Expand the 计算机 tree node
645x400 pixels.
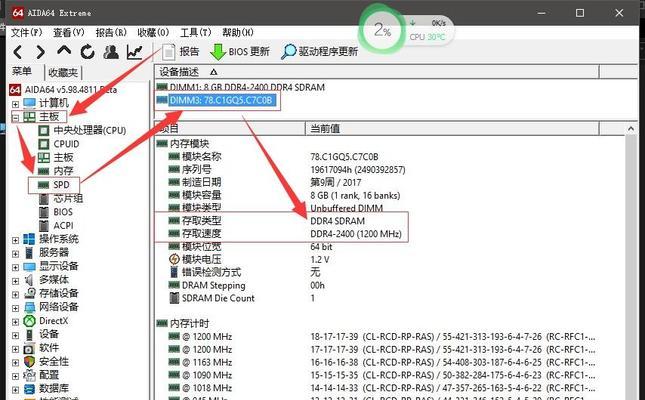15,104
